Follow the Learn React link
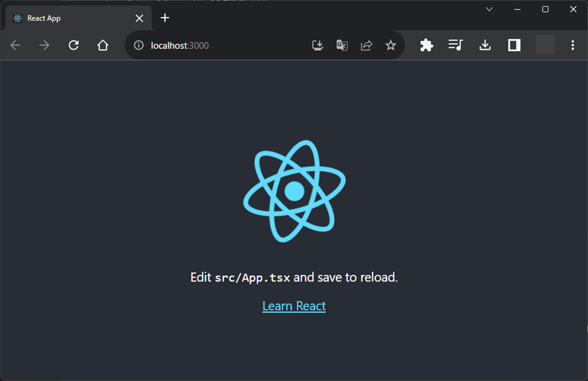 294,306
